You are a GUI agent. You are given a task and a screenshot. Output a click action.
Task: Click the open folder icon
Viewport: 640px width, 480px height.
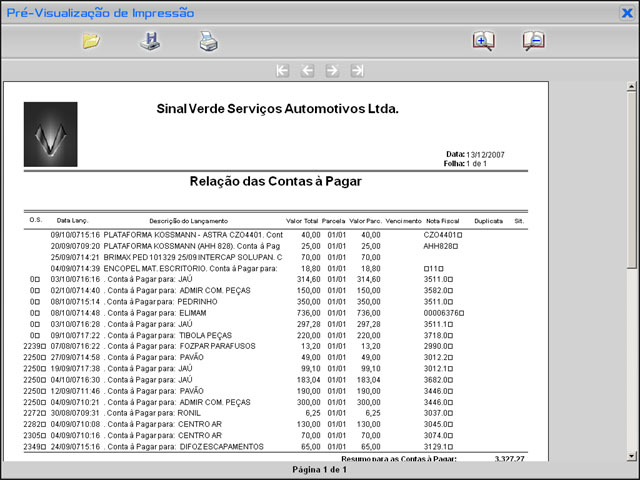[x=92, y=41]
